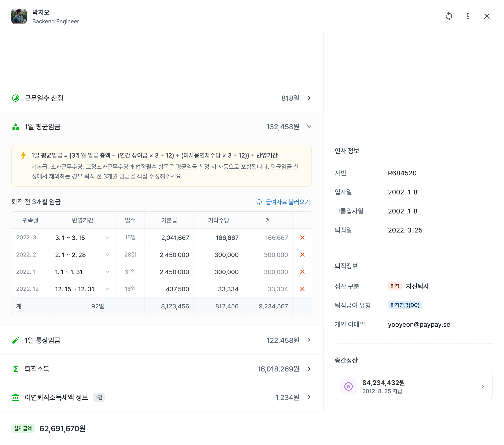Delete the 2022. 1 wage row
The image size is (504, 445).
coord(302,272)
